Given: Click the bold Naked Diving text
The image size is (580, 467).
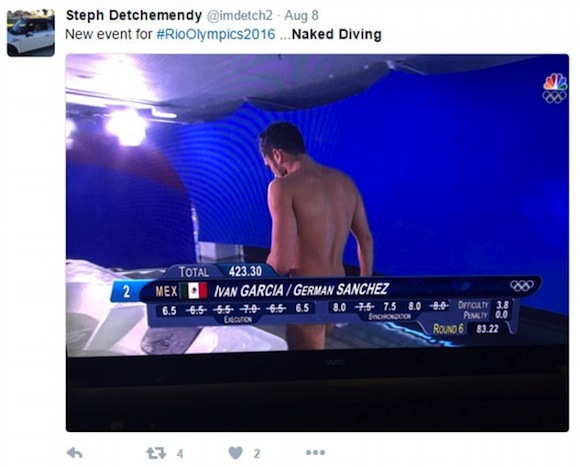Looking at the screenshot, I should tap(337, 34).
